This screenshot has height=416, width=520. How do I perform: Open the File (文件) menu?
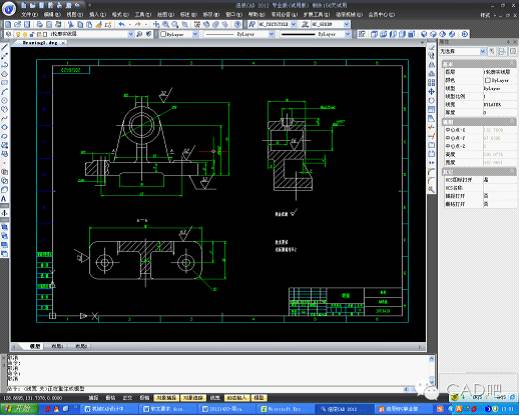[x=29, y=15]
